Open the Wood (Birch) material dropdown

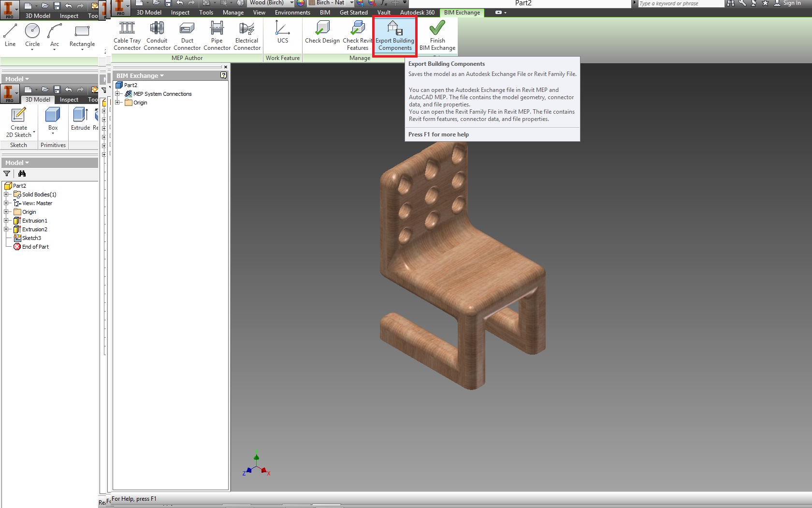(x=290, y=3)
